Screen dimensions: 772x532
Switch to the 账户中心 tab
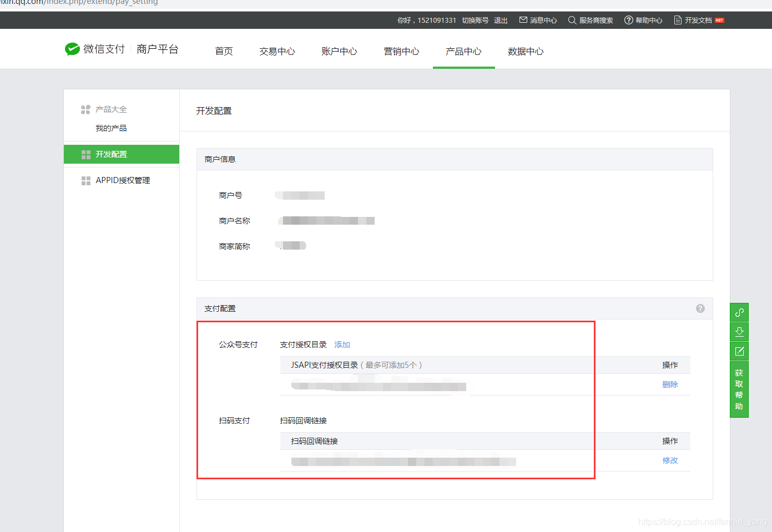[x=340, y=51]
